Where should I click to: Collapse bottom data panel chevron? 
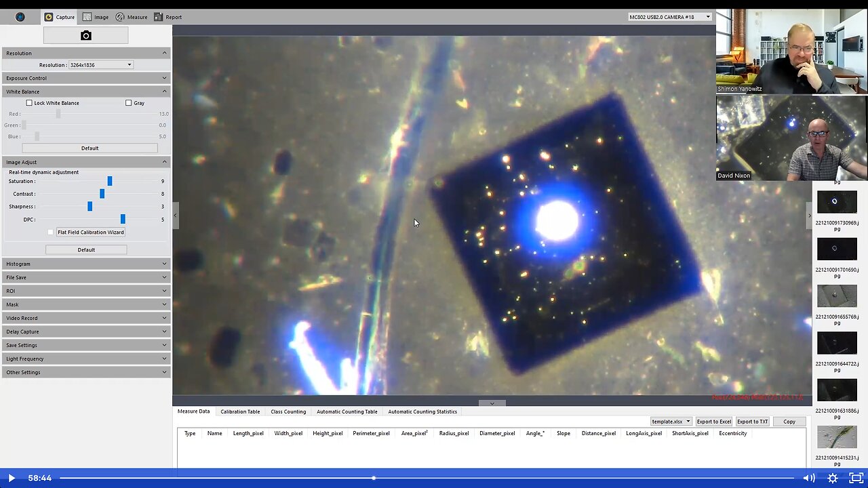coord(492,403)
